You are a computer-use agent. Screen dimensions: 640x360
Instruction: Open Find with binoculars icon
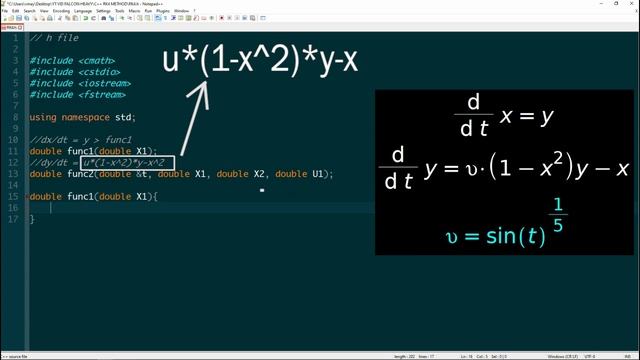[104, 18]
